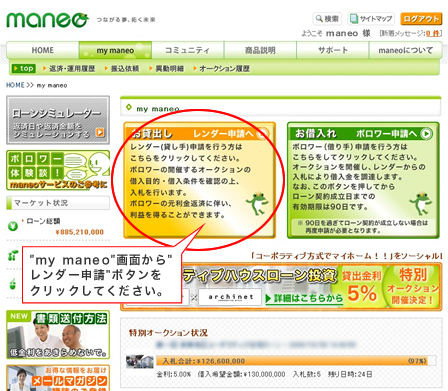The width and height of the screenshot is (448, 391).
Task: Click 残り日時:24日 text
Action: [x=350, y=374]
